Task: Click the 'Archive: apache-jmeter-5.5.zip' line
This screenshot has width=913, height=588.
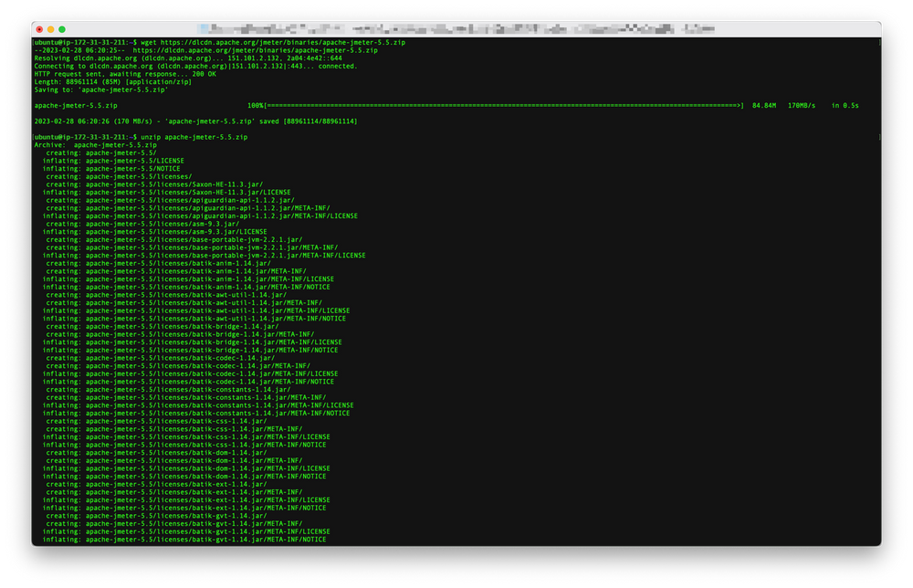Action: point(96,145)
